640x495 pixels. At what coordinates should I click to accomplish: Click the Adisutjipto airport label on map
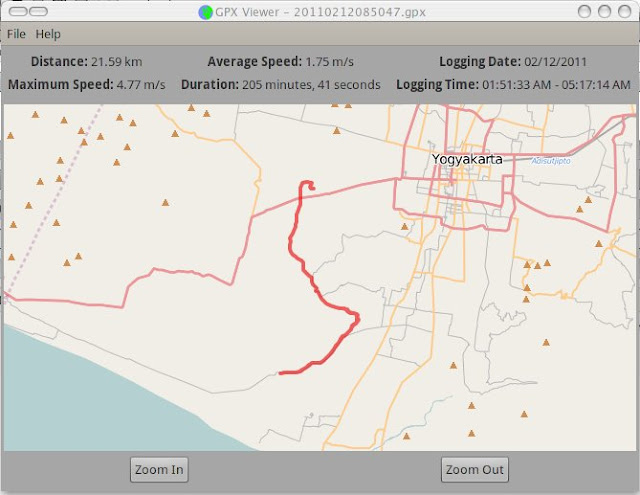pyautogui.click(x=551, y=161)
